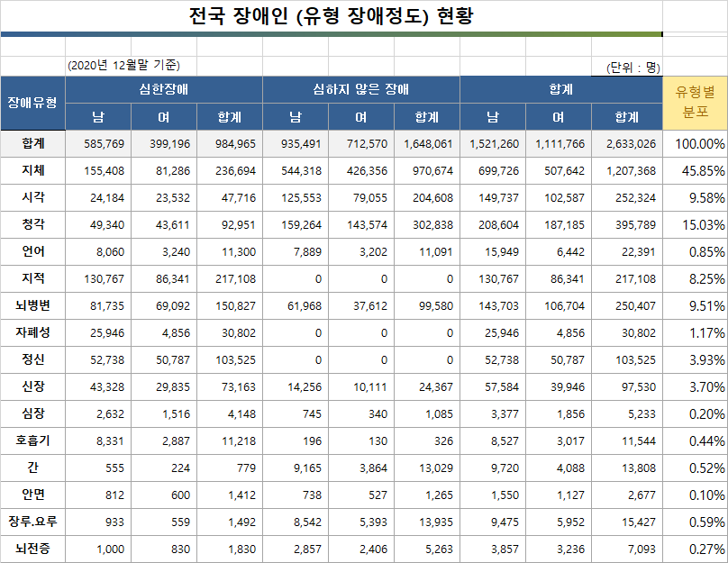The height and width of the screenshot is (563, 728).
Task: Select the cell showing 50,787 under 심한장애 여
Action: pos(164,359)
